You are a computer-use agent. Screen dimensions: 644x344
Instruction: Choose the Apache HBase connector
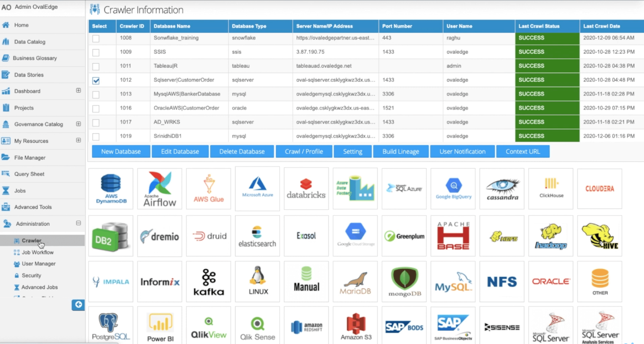tap(453, 236)
